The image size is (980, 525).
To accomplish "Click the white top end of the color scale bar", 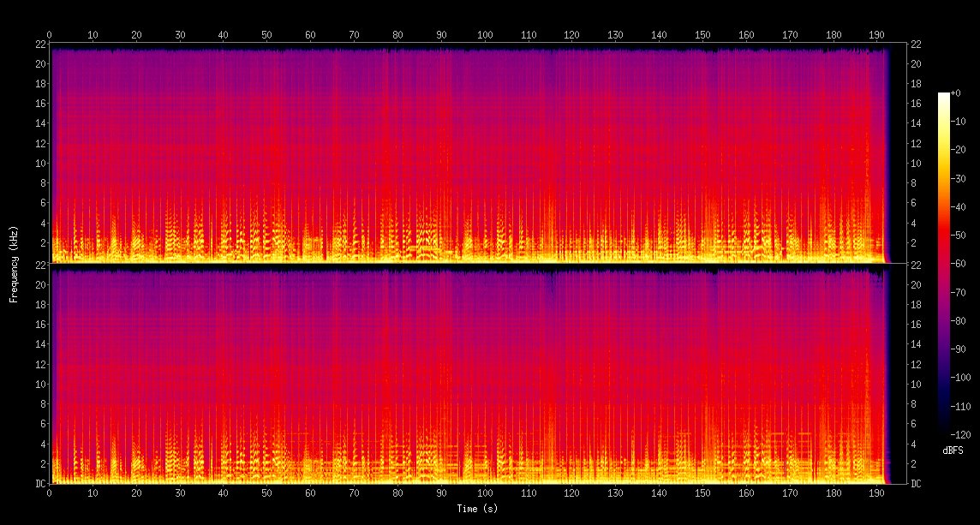I will pos(943,96).
